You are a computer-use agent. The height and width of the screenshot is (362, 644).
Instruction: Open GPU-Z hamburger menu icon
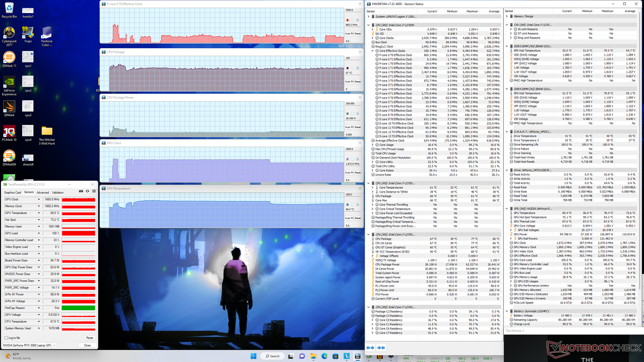pyautogui.click(x=94, y=191)
